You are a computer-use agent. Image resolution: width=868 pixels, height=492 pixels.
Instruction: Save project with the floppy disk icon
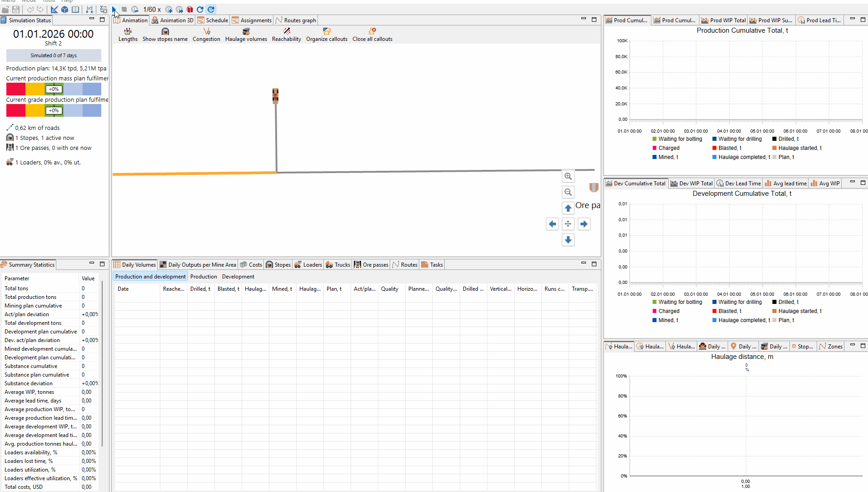pos(16,9)
